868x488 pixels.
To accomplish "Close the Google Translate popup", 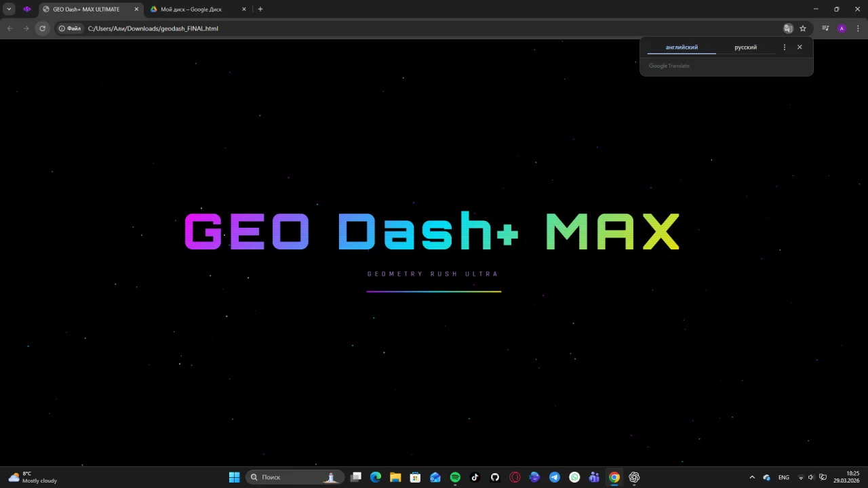I will point(800,47).
